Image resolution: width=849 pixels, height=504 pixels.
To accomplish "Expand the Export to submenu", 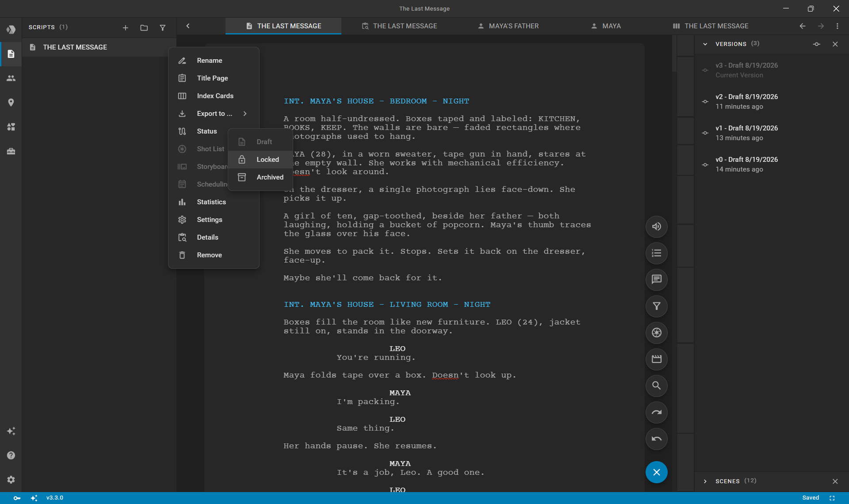I will pyautogui.click(x=214, y=114).
